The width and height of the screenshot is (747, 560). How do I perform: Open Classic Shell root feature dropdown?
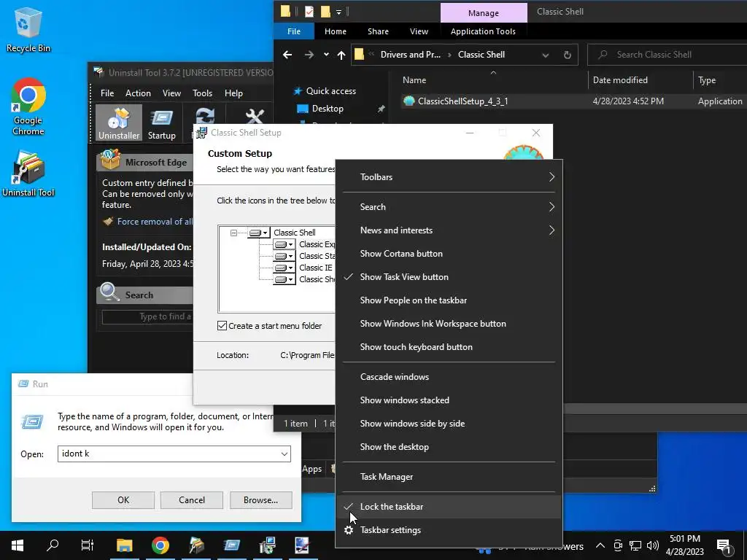(x=259, y=233)
